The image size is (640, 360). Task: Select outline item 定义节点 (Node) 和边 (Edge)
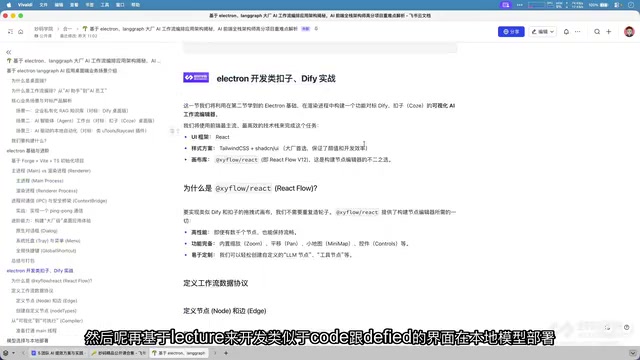pos(47,301)
